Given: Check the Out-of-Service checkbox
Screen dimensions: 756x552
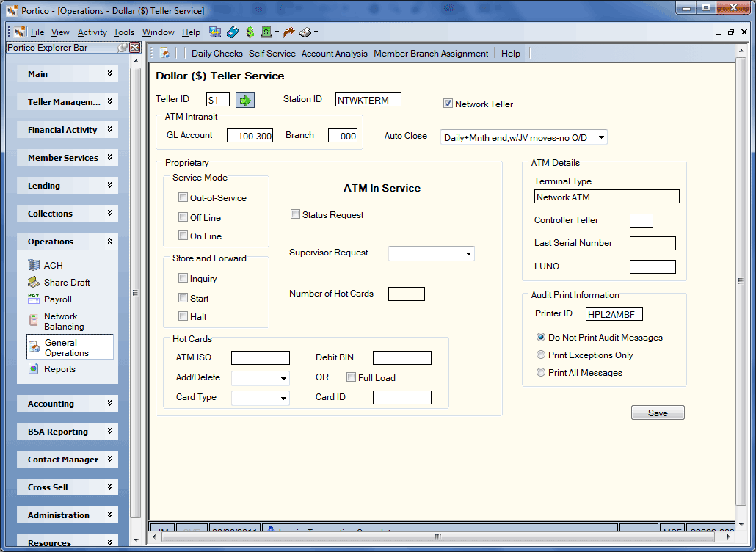Looking at the screenshot, I should 183,197.
